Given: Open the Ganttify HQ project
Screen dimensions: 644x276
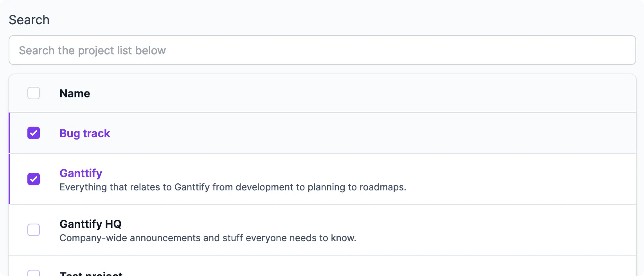Looking at the screenshot, I should [x=90, y=224].
